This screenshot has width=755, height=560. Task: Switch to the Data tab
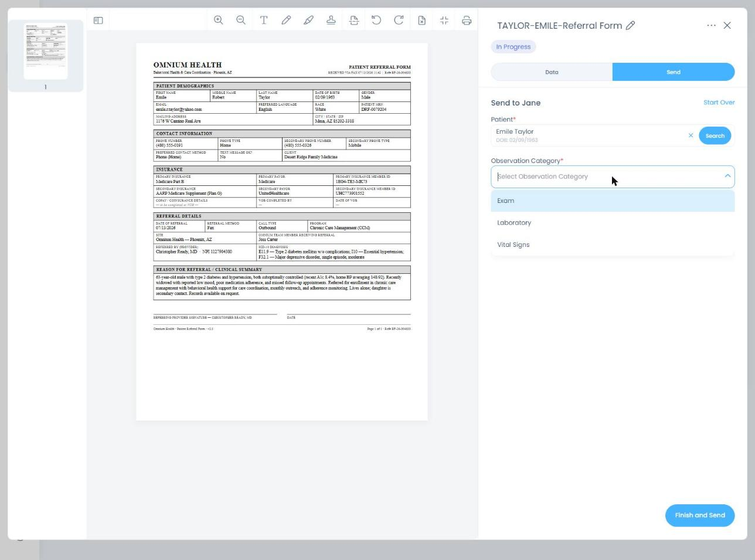tap(552, 72)
